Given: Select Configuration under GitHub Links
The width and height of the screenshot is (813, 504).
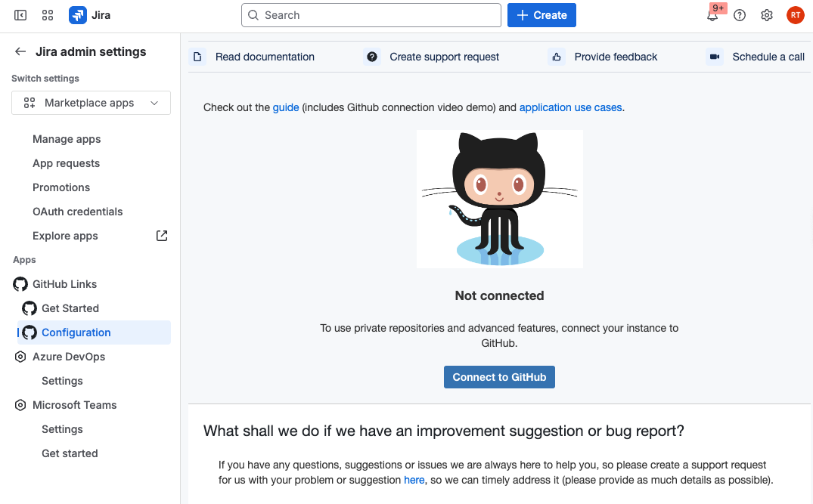Looking at the screenshot, I should tap(76, 332).
